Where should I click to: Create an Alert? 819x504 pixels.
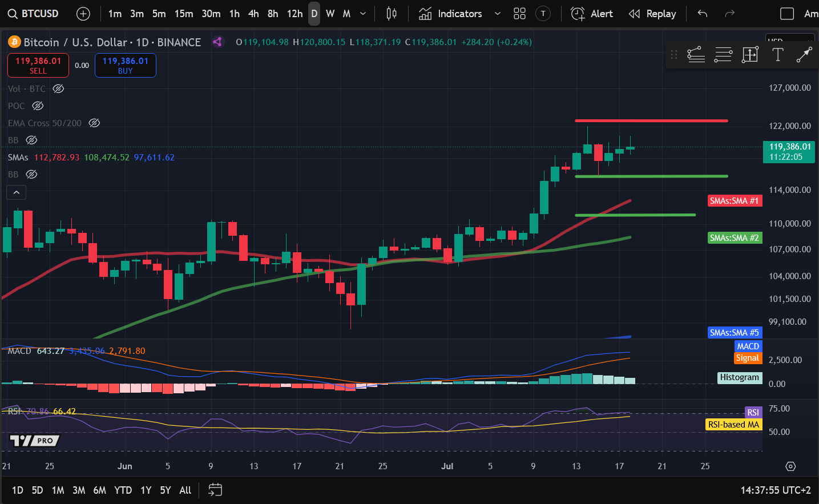click(x=592, y=14)
